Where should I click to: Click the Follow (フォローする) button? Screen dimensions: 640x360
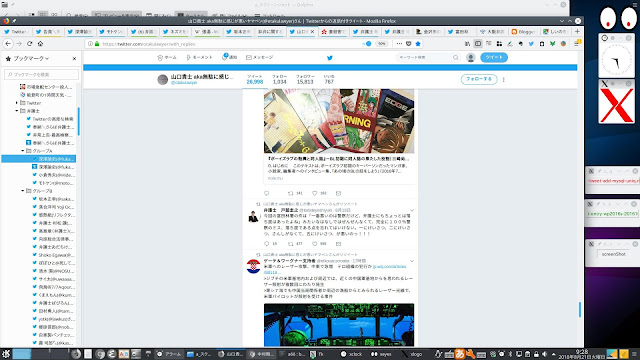tap(479, 79)
